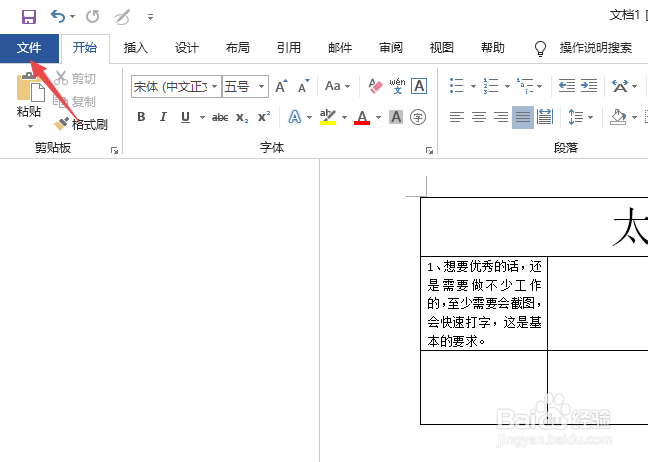Click the table cell starting with 1、想要优秀的话
This screenshot has width=648, height=462.
(x=484, y=303)
